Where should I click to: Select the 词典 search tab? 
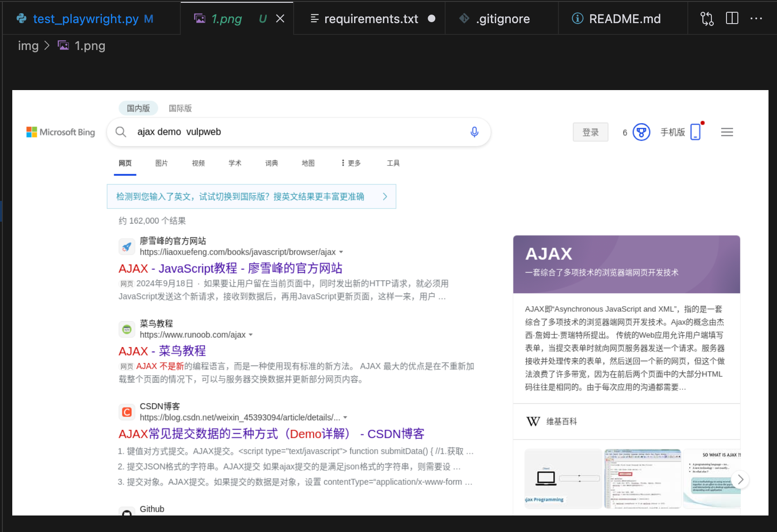[x=271, y=163]
